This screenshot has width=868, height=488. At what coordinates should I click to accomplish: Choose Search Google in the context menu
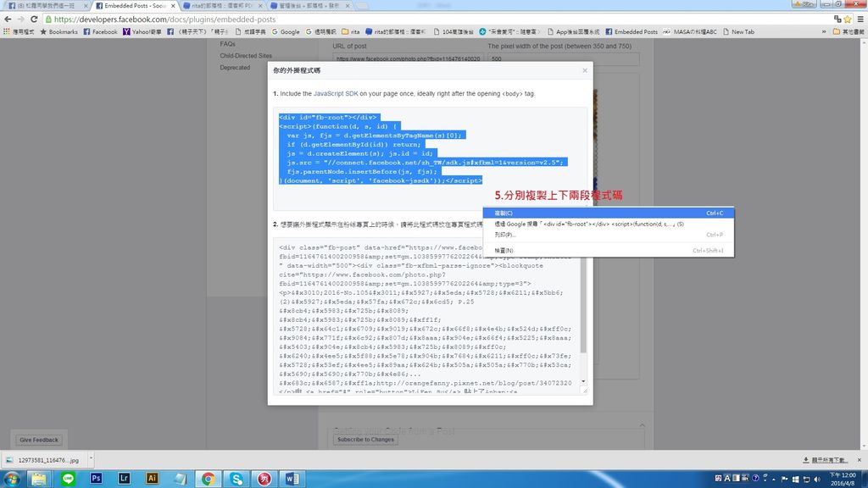tap(609, 224)
